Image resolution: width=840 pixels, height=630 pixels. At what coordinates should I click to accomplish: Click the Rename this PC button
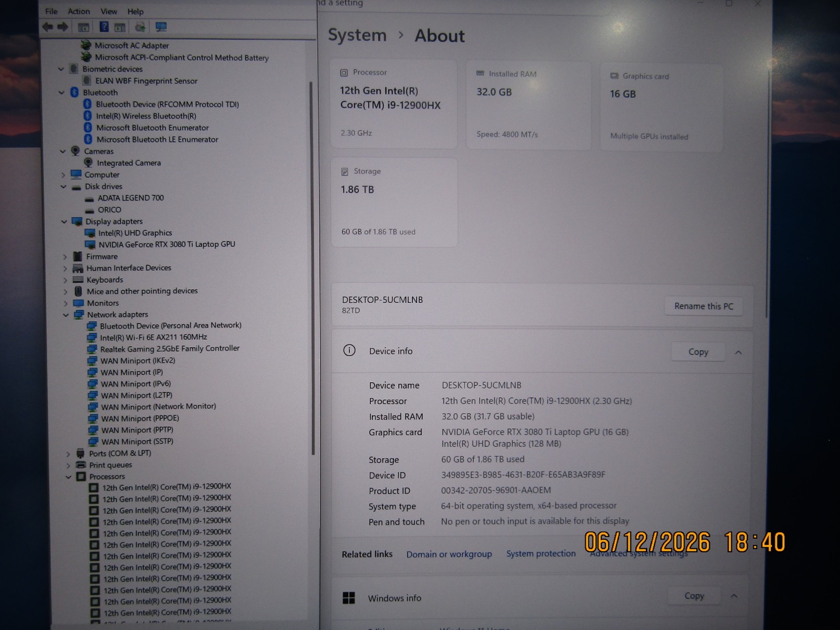703,306
